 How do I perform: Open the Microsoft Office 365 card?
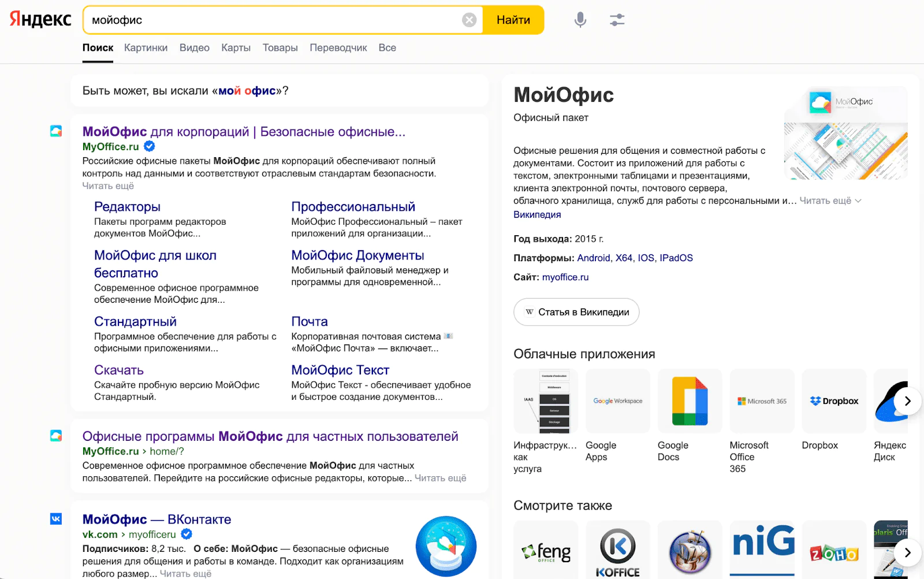coord(762,422)
